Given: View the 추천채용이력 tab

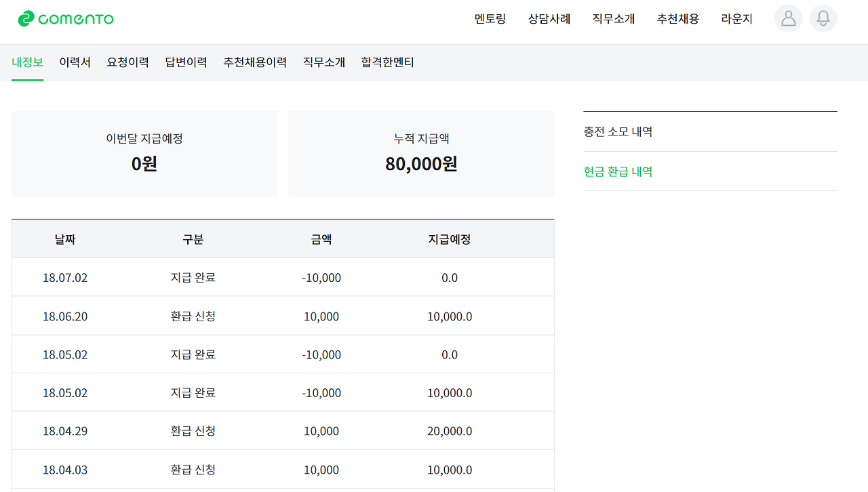Looking at the screenshot, I should click(x=255, y=62).
